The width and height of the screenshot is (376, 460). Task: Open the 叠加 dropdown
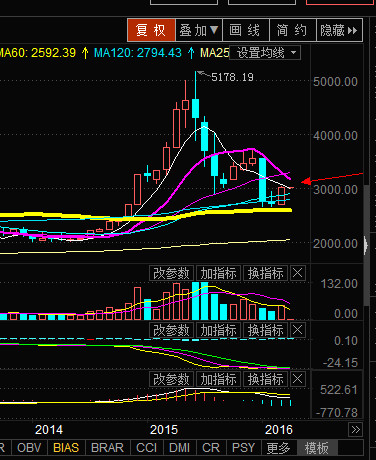199,30
